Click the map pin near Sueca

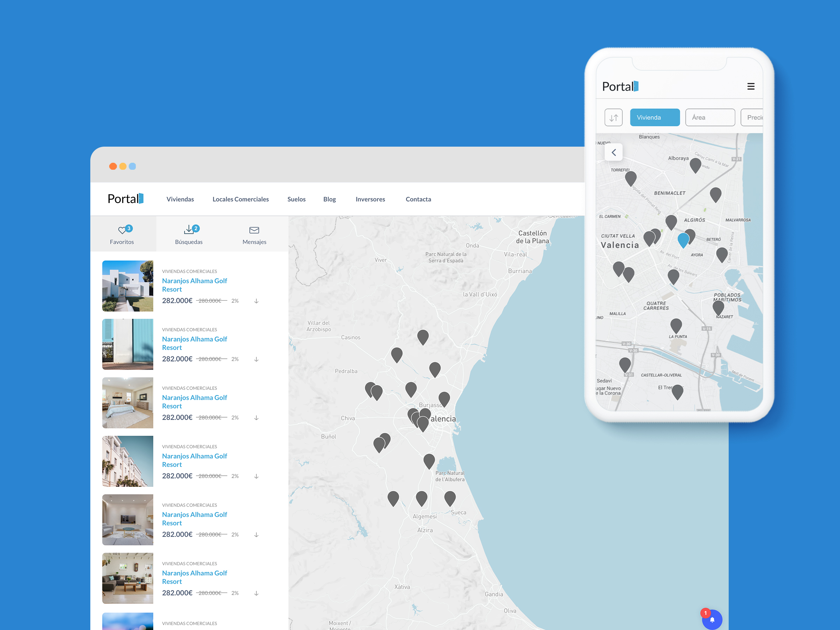click(x=450, y=499)
